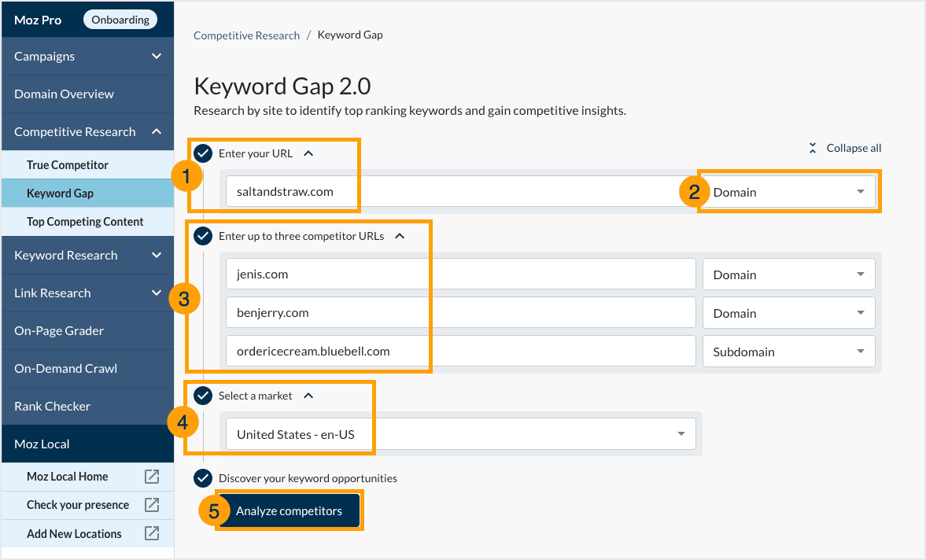This screenshot has height=560, width=926.
Task: Click the external link icon beside Check your presence
Action: (x=151, y=504)
